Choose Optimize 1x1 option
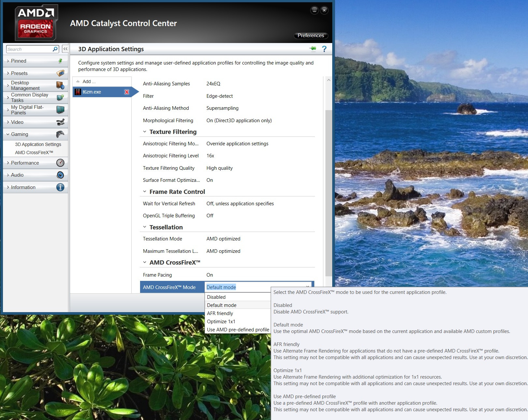This screenshot has width=528, height=420. pyautogui.click(x=238, y=321)
